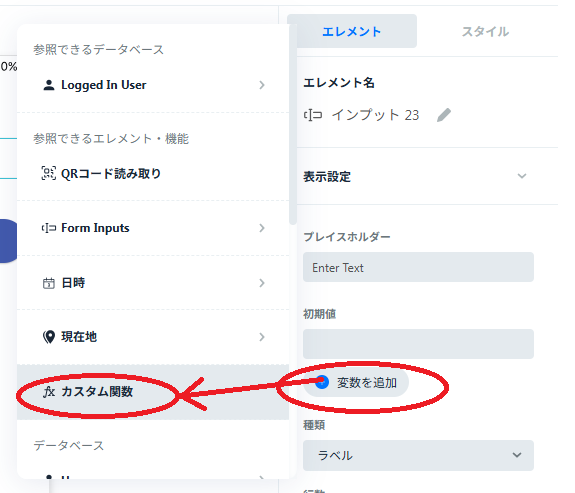Click the 日時 calendar icon
Image resolution: width=575 pixels, height=493 pixels.
49,283
